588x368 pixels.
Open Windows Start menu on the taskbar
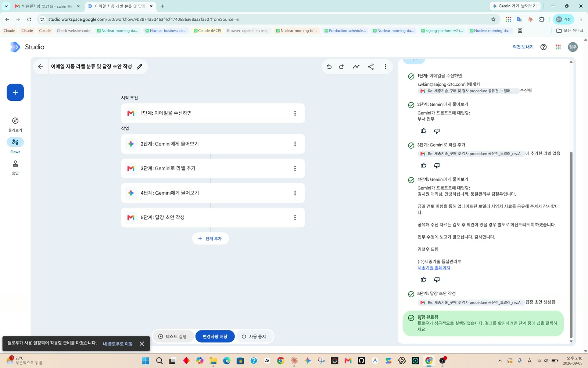[x=146, y=361]
